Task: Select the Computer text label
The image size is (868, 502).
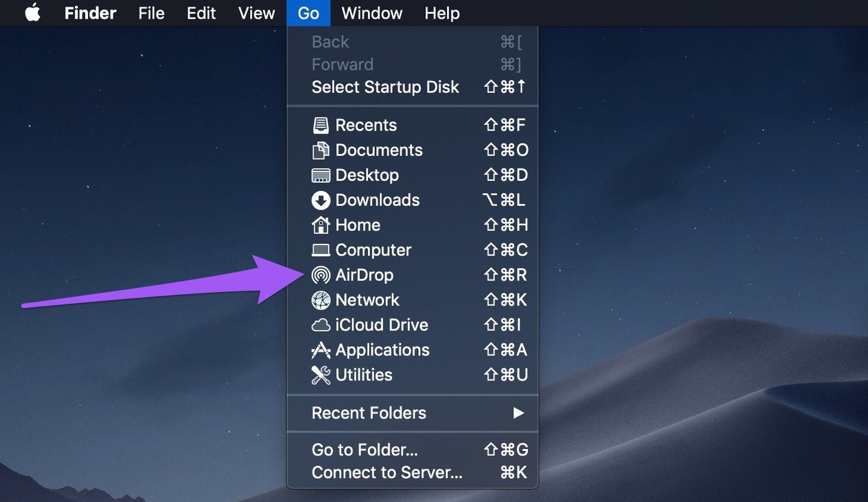Action: click(374, 250)
